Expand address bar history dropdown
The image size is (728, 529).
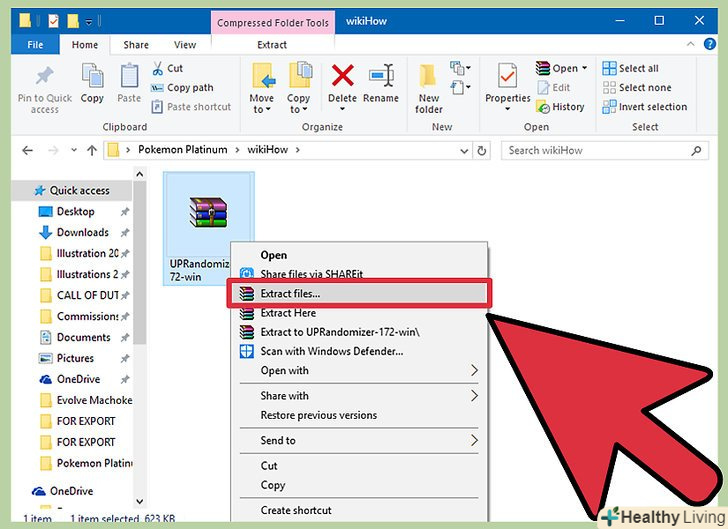click(x=464, y=151)
